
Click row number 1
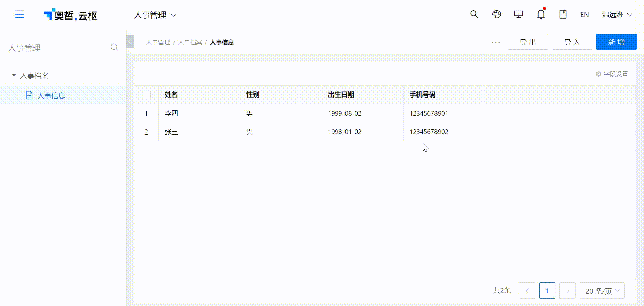coord(146,113)
